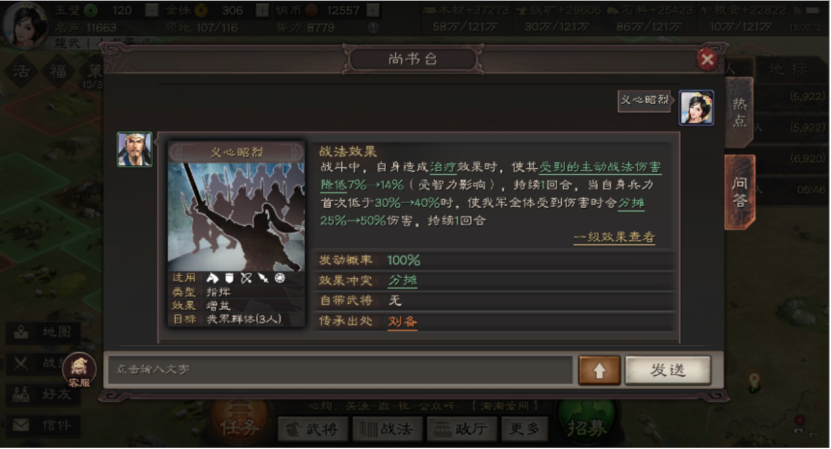This screenshot has width=831, height=449.
Task: Open the 武将 generals menu
Action: pyautogui.click(x=313, y=429)
